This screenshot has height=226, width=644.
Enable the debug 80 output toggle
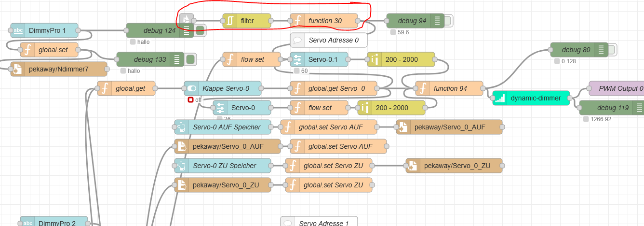612,50
